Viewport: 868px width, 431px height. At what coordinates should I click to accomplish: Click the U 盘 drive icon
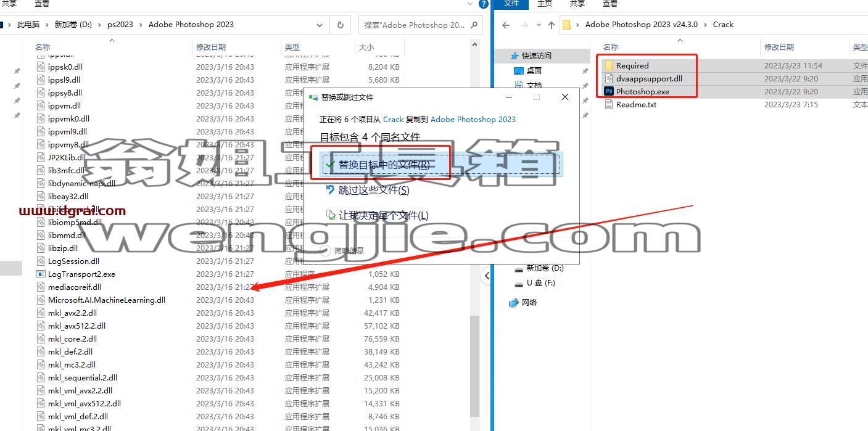pos(520,283)
